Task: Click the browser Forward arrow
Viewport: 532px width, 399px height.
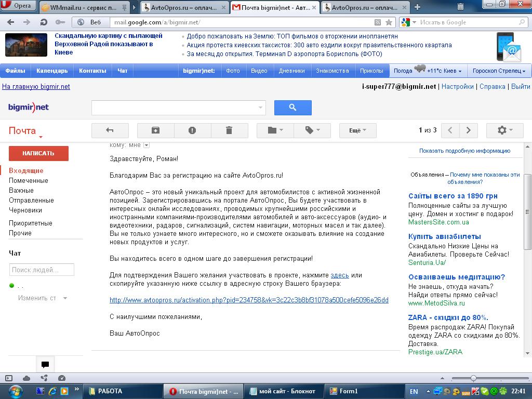Action: tap(26, 22)
